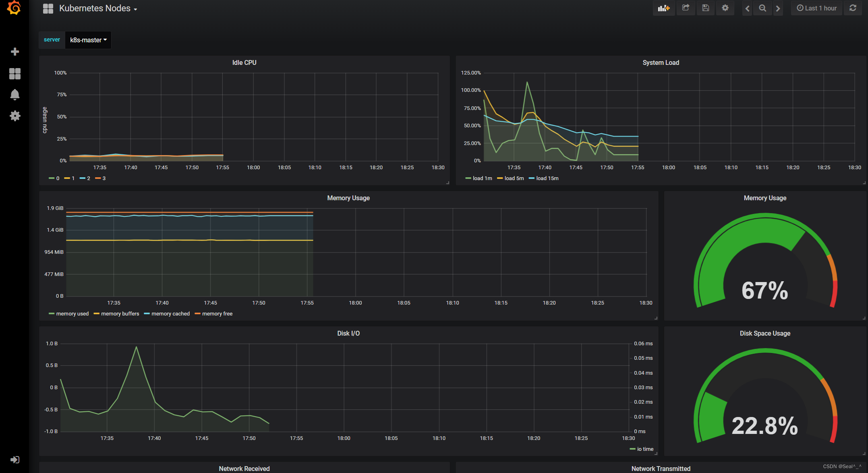868x473 pixels.
Task: Click the Add panel icon
Action: coord(664,8)
